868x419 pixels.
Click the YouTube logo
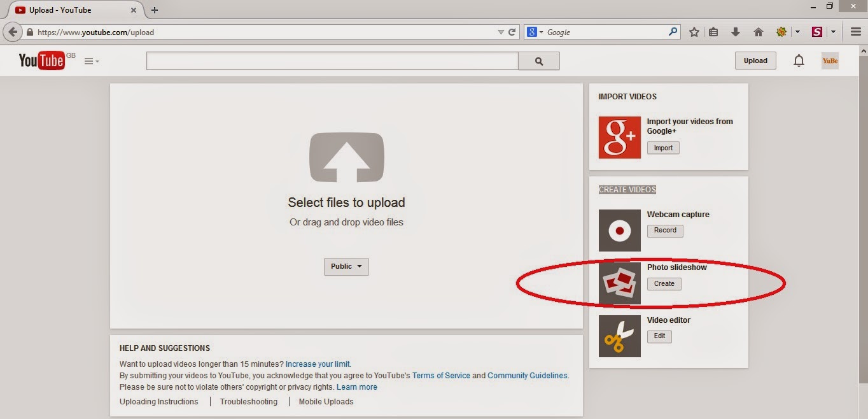[x=42, y=60]
